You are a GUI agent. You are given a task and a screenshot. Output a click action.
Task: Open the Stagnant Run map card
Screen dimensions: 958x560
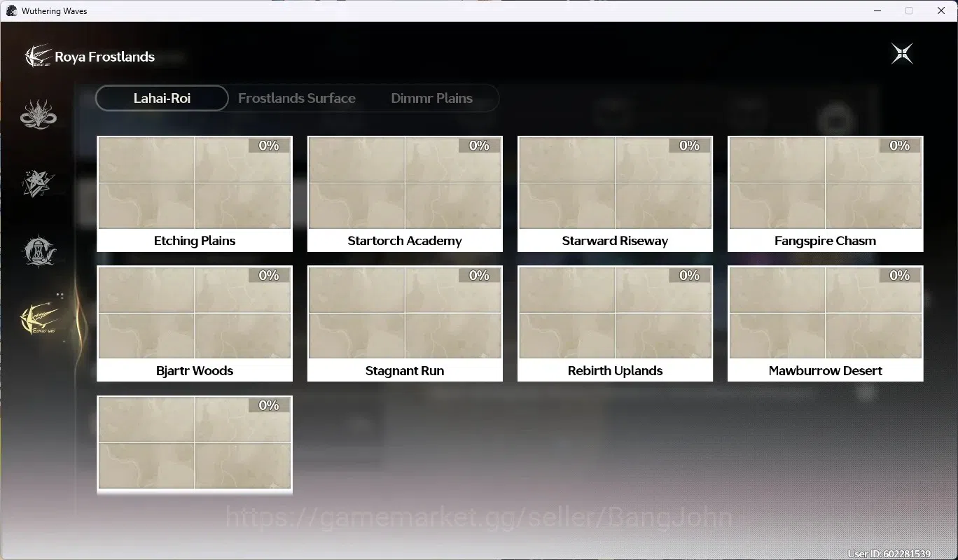405,323
